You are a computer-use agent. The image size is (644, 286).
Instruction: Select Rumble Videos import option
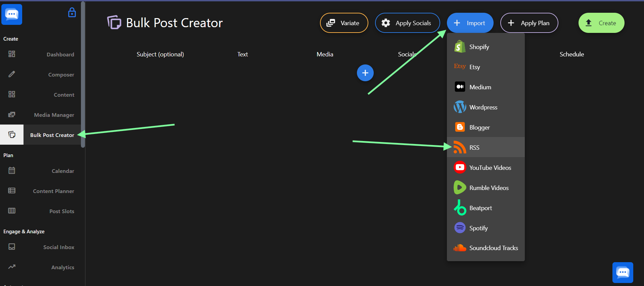486,188
